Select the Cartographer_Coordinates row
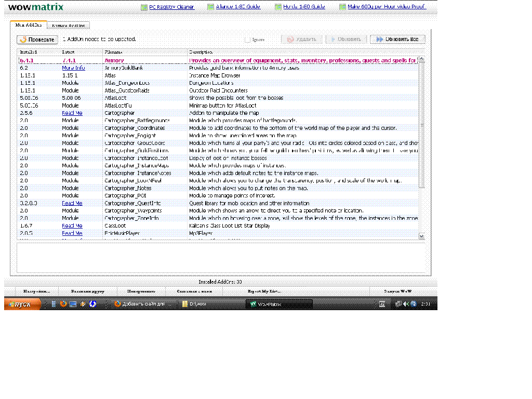The image size is (532, 399). 218,128
